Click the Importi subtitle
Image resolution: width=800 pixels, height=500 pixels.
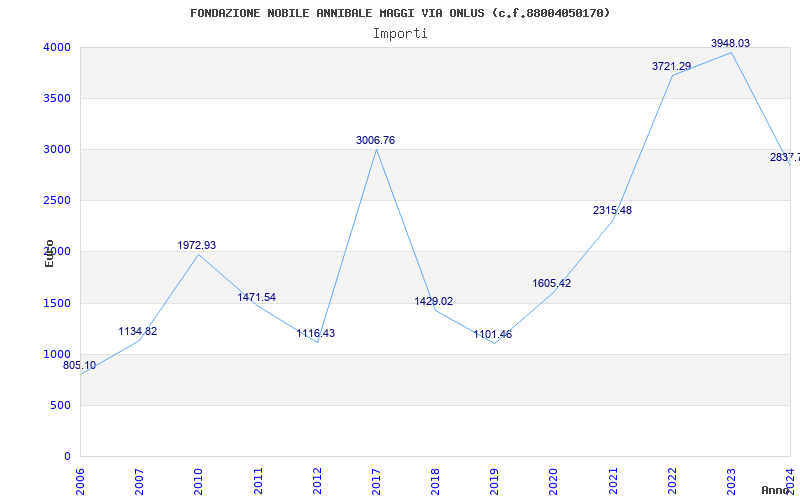(400, 34)
